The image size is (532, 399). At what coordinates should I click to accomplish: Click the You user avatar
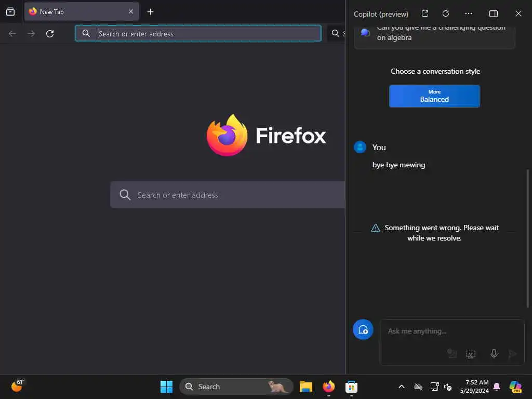click(360, 147)
